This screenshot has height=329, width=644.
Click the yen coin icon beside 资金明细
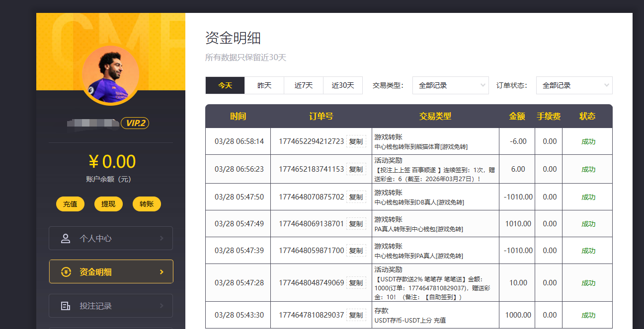tap(66, 272)
